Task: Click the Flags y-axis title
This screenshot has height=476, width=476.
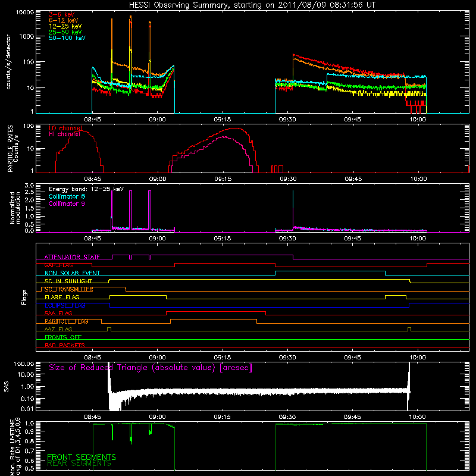Action: pyautogui.click(x=24, y=297)
